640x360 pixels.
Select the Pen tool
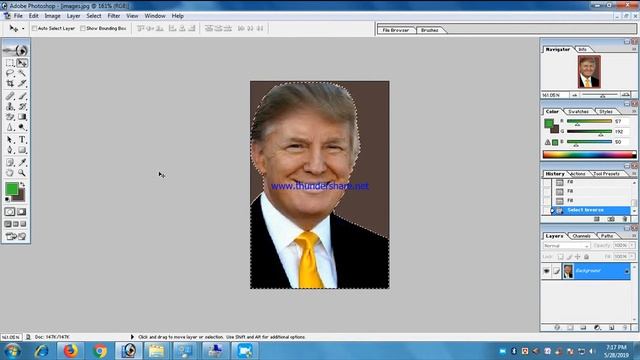pos(10,150)
